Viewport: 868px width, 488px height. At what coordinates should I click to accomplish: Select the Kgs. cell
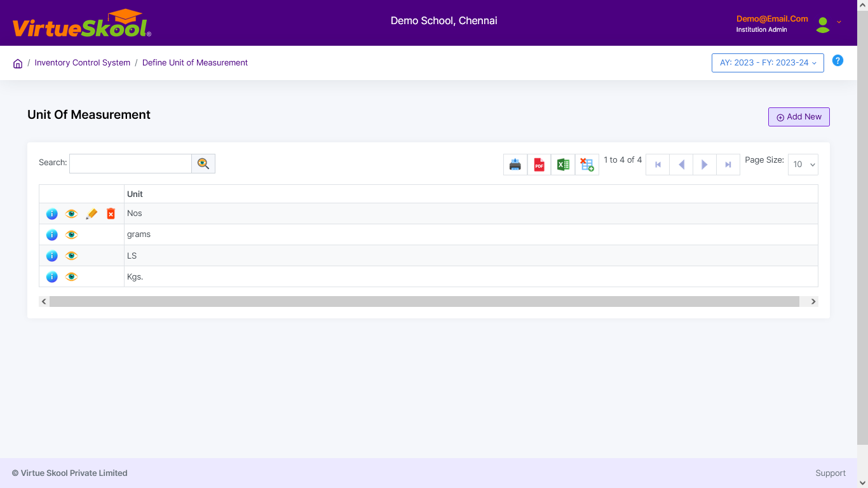tap(471, 276)
